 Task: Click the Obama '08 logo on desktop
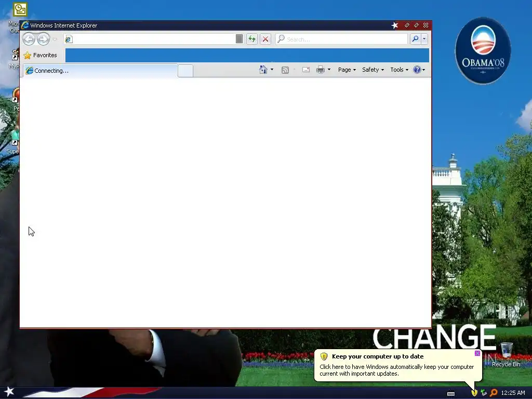pyautogui.click(x=483, y=51)
